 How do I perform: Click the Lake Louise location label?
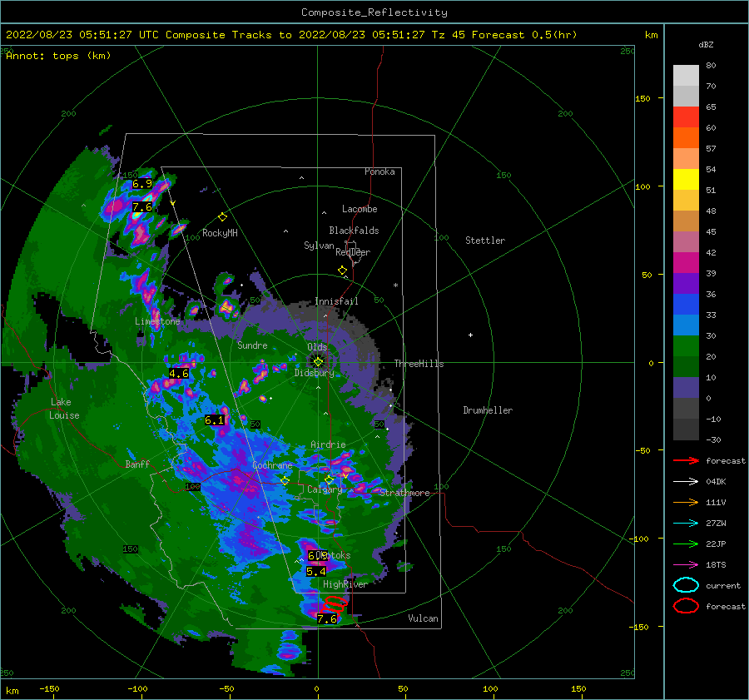pyautogui.click(x=64, y=409)
